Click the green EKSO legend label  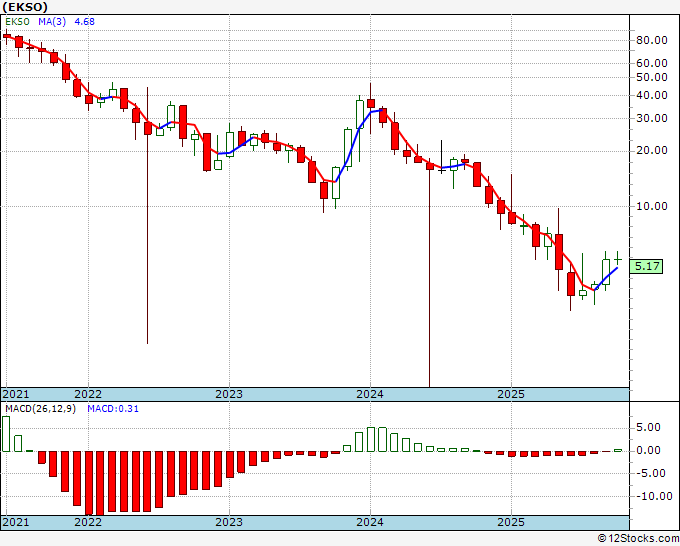17,22
